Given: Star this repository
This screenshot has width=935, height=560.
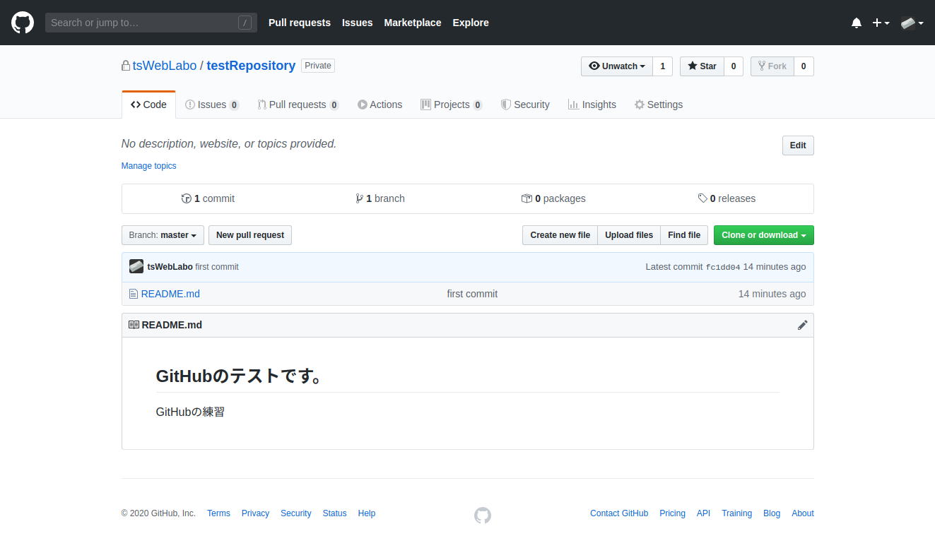Looking at the screenshot, I should click(702, 66).
